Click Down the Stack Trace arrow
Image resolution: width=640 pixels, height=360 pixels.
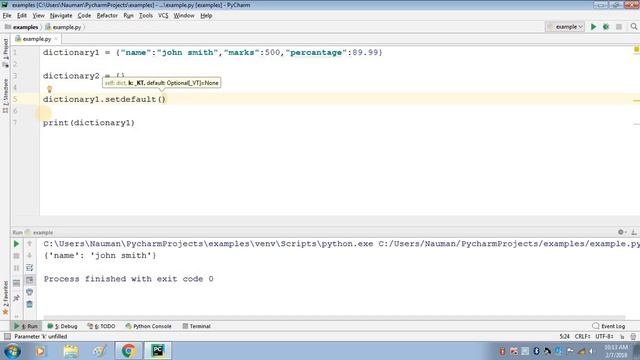pyautogui.click(x=29, y=256)
